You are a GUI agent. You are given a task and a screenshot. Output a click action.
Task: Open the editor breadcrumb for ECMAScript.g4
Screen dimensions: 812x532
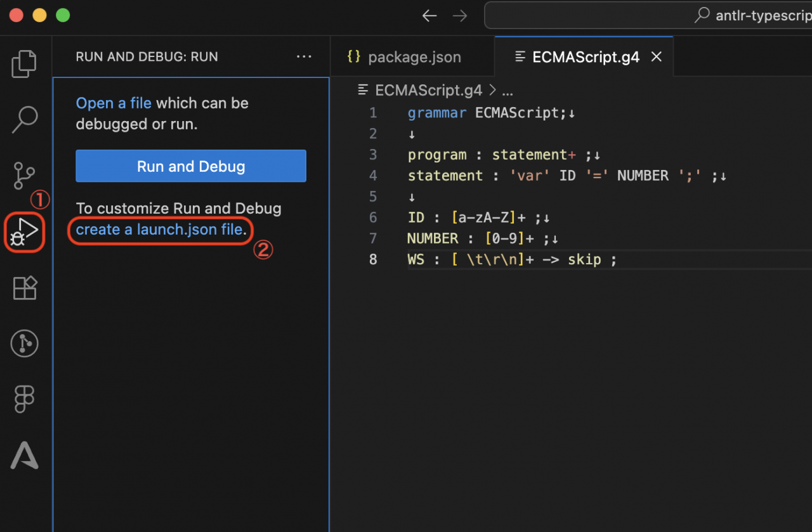tap(428, 90)
